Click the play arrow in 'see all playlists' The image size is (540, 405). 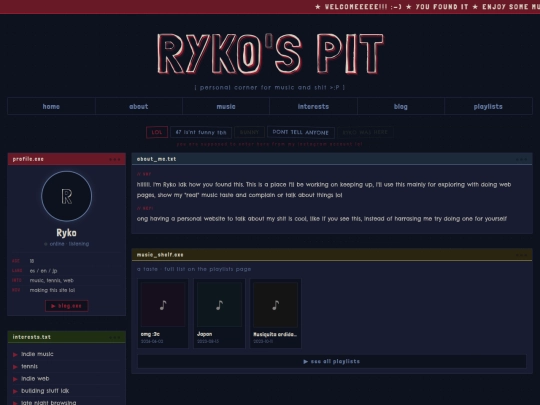(x=305, y=362)
